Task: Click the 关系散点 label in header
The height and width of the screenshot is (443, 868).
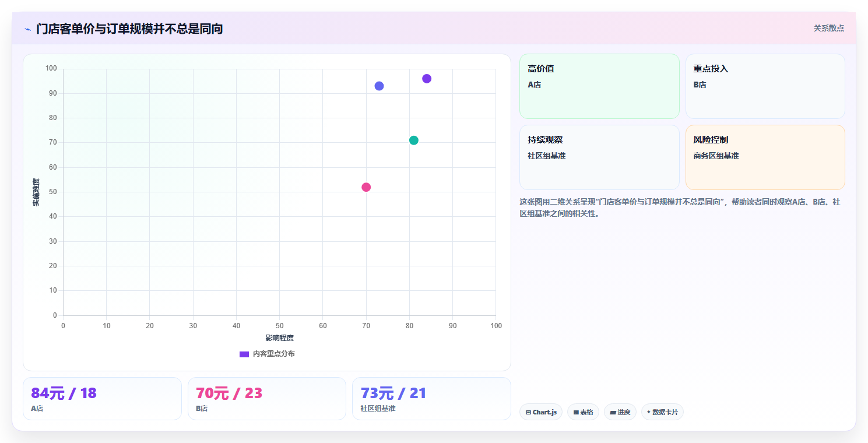Action: [x=829, y=28]
